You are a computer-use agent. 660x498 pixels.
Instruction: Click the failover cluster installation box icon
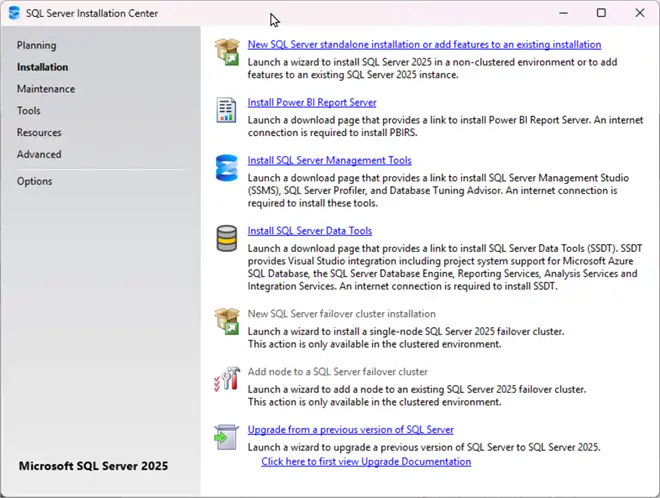pyautogui.click(x=227, y=321)
